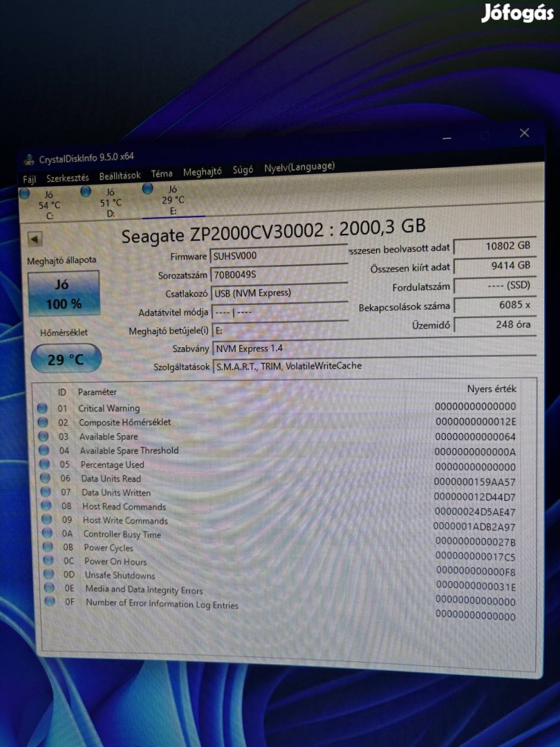
Task: Click the Jó 100 % health status button
Action: pos(64,294)
